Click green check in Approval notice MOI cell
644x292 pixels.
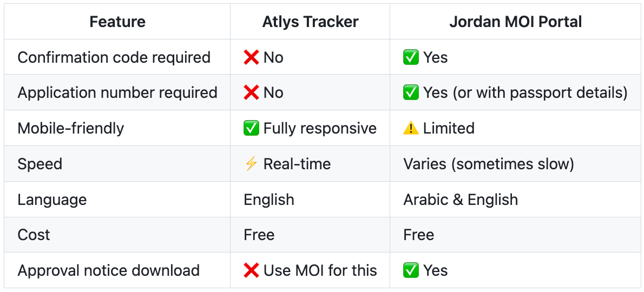click(411, 271)
